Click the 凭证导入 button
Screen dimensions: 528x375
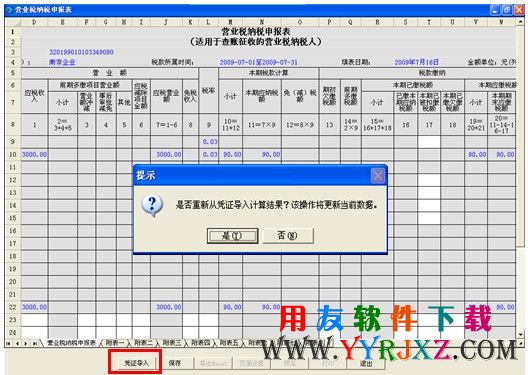(x=136, y=363)
